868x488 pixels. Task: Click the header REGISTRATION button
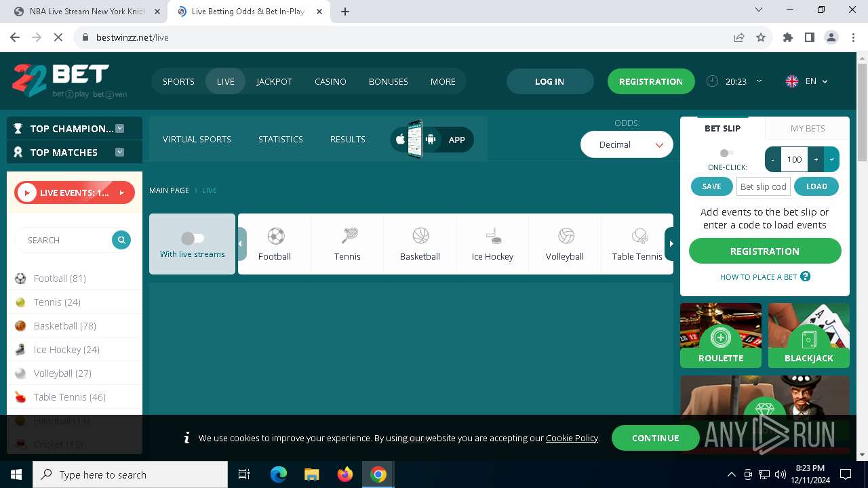pos(651,81)
